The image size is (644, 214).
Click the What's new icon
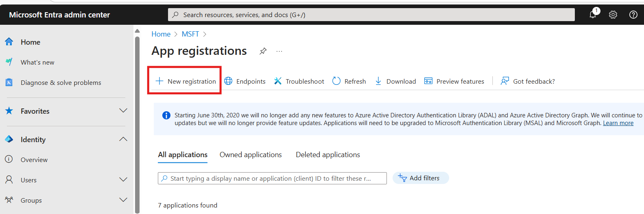point(9,62)
